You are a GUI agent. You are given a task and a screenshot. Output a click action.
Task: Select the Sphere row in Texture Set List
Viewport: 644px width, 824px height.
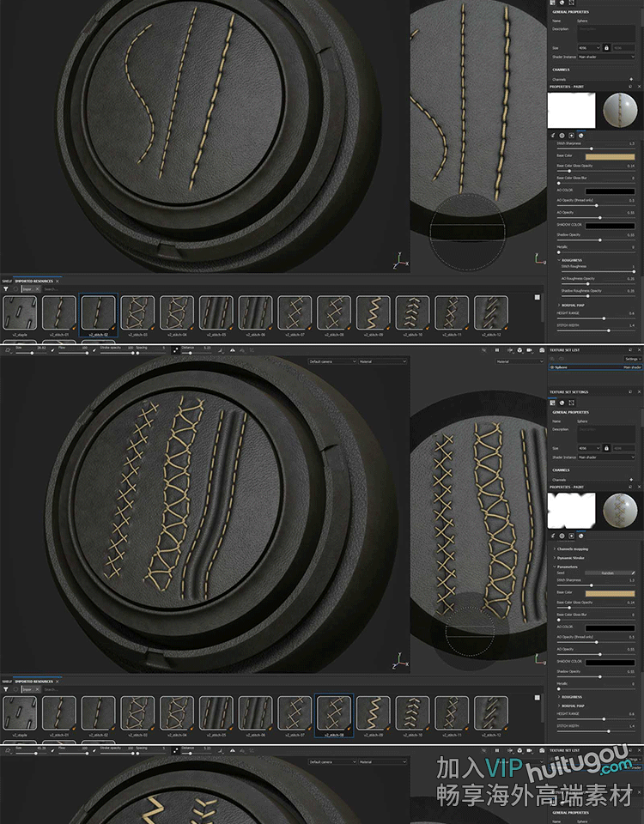(595, 367)
